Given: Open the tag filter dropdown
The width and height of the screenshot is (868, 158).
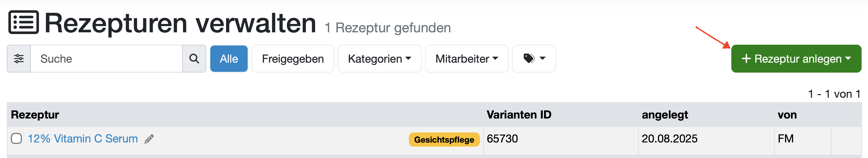Looking at the screenshot, I should pos(534,59).
